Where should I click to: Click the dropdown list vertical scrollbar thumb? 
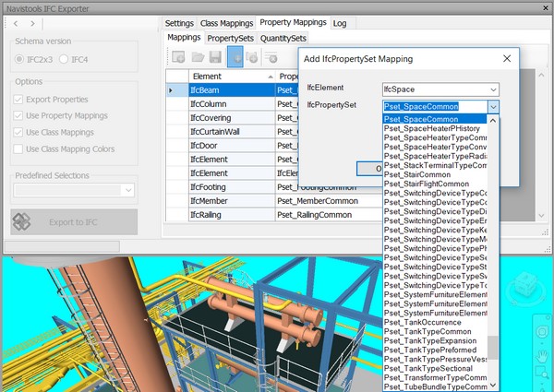pos(494,347)
